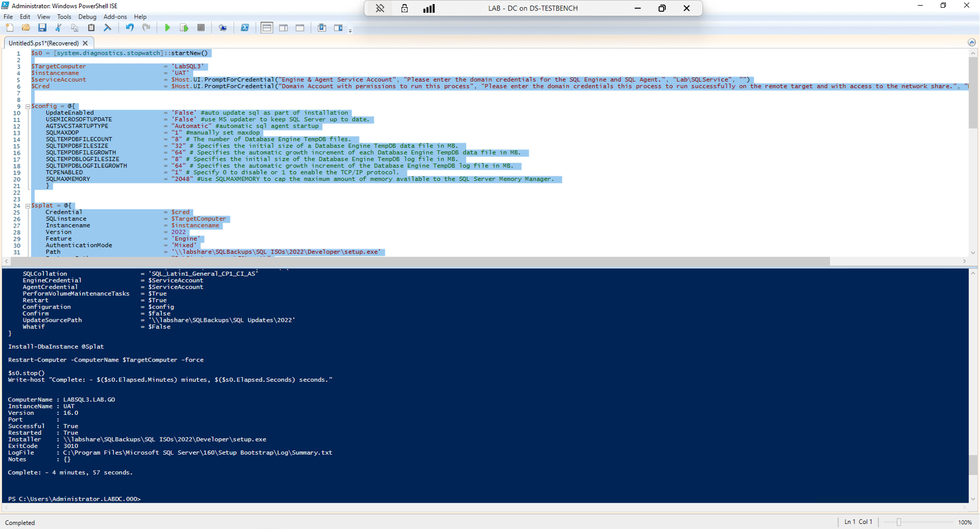This screenshot has height=529, width=980.
Task: Open the Tools menu
Action: [64, 17]
